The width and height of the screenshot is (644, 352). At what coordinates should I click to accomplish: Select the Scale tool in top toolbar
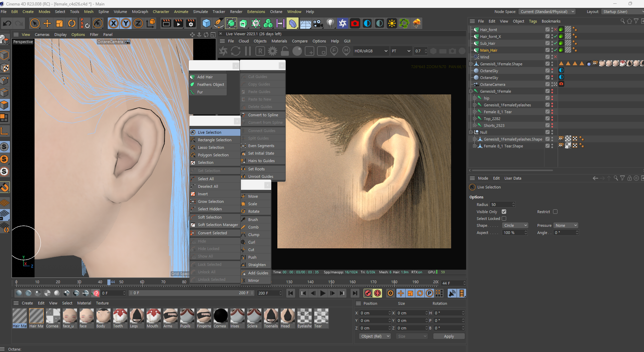tap(60, 23)
